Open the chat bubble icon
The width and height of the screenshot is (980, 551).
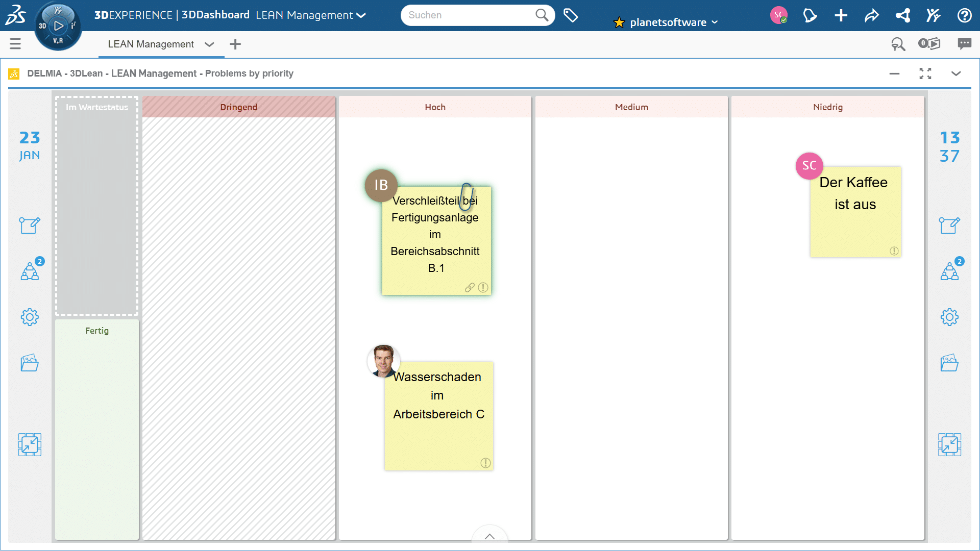[964, 44]
